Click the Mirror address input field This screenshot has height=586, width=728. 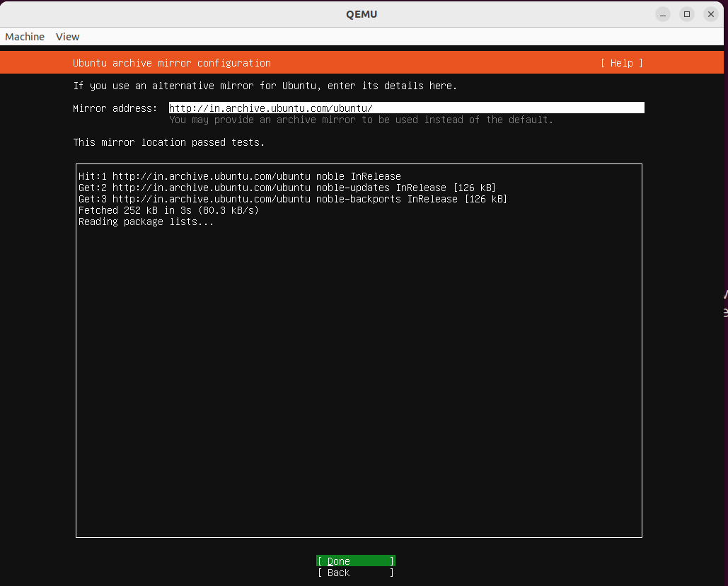[405, 108]
